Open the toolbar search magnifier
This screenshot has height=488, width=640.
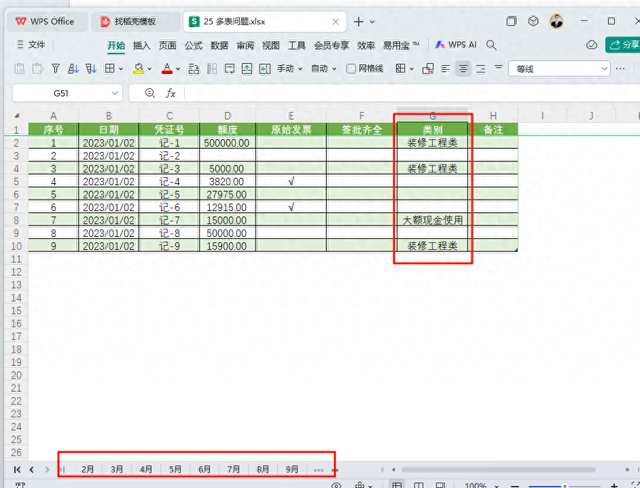tap(491, 45)
